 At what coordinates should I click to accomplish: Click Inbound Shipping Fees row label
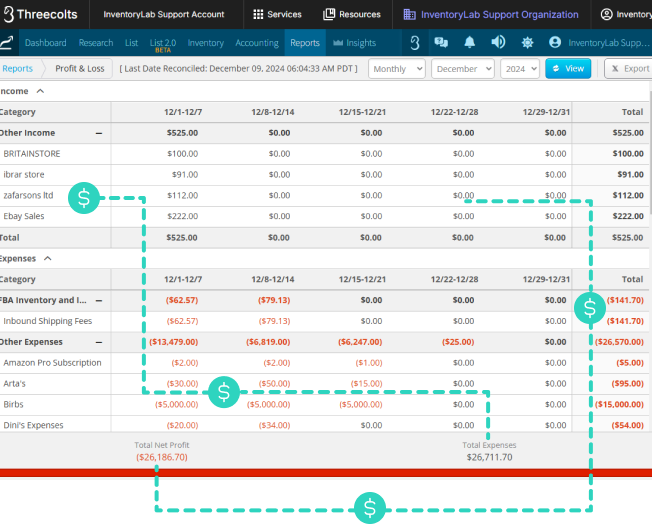click(48, 321)
